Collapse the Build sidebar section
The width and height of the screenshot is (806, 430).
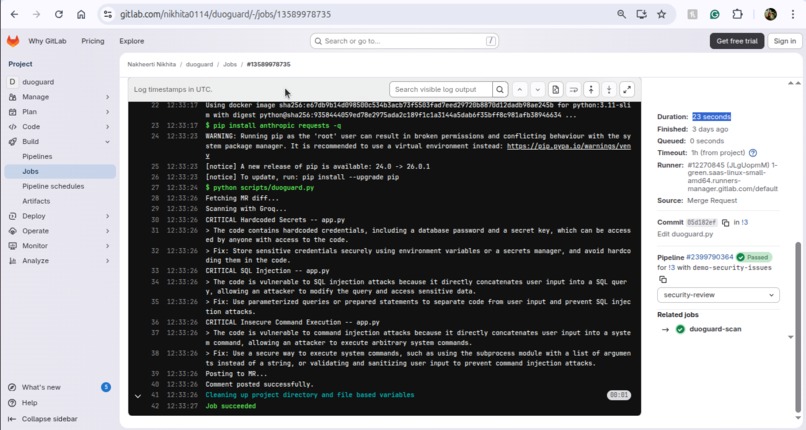pos(60,141)
